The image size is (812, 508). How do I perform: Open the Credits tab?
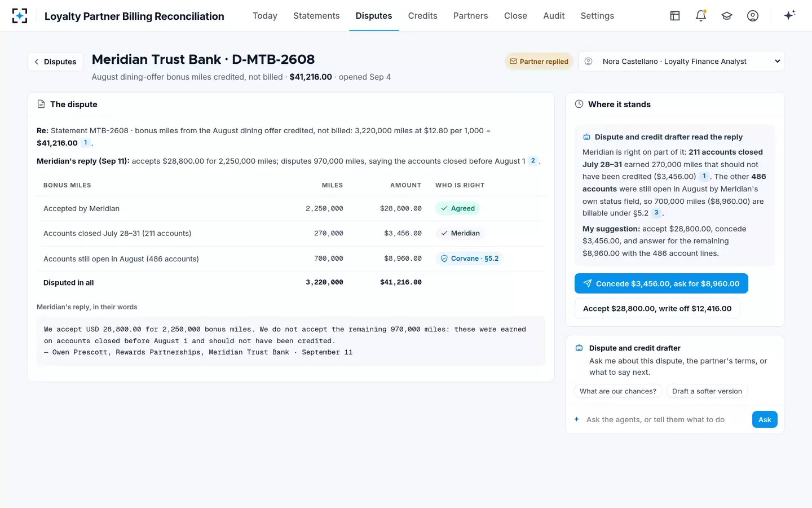tap(423, 16)
